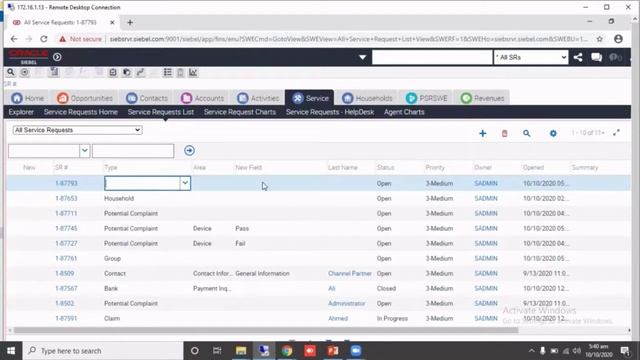This screenshot has width=640, height=360.
Task: Switch to the Contacts tab
Action: (147, 98)
